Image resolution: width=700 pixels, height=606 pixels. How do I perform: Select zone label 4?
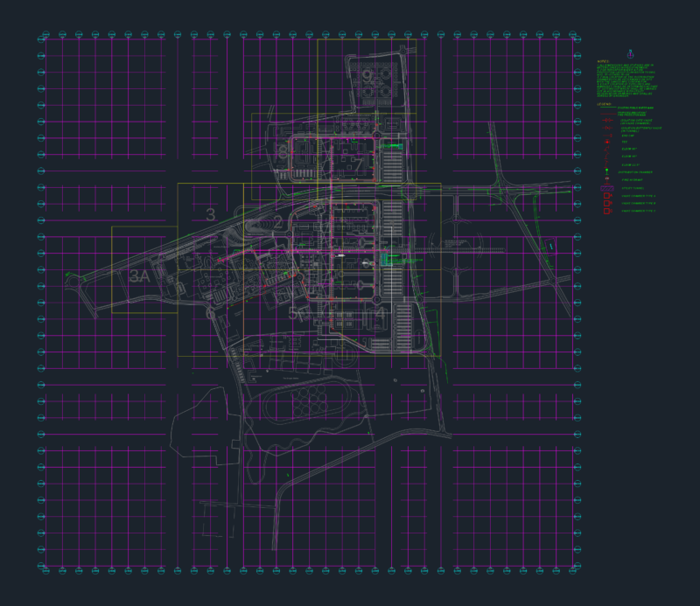click(x=380, y=313)
